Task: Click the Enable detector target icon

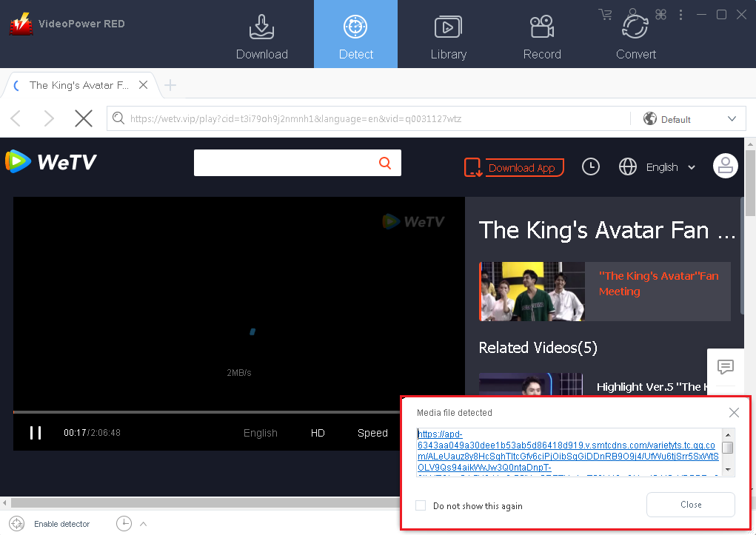Action: tap(16, 523)
